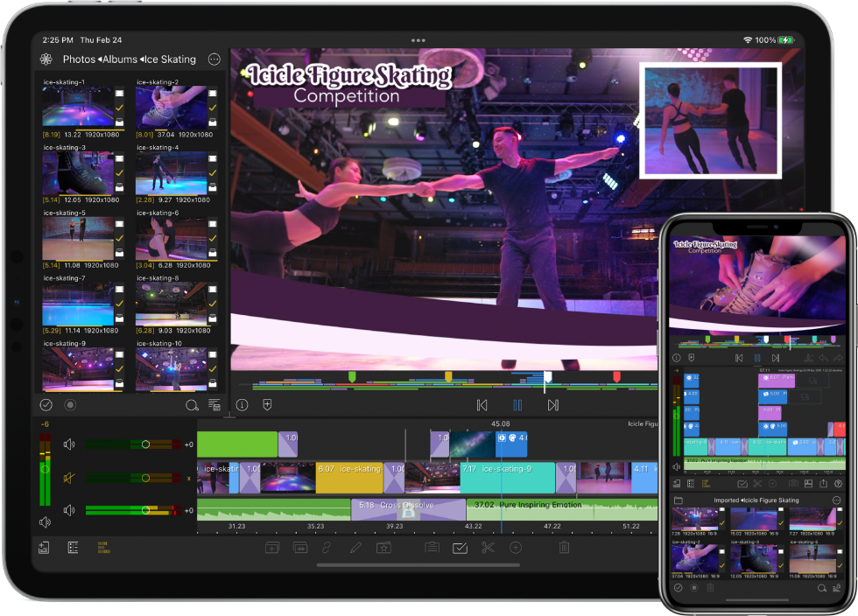Viewport: 858px width, 616px height.
Task: Open the library sort and view options
Action: [214, 405]
